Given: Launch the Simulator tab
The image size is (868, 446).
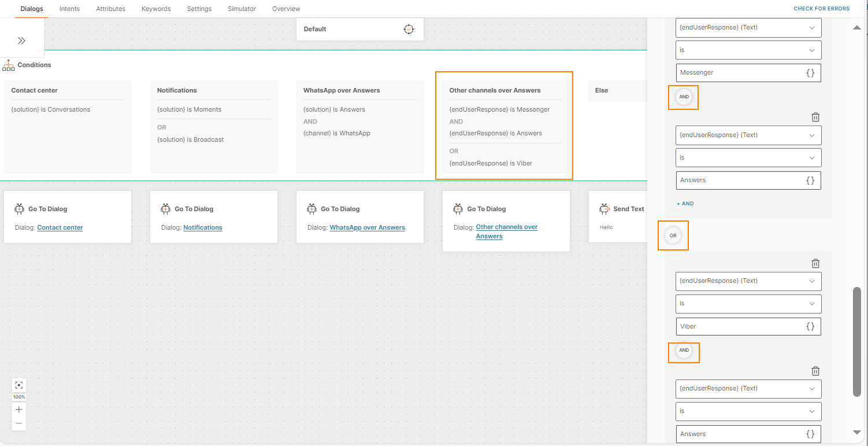Looking at the screenshot, I should [242, 9].
